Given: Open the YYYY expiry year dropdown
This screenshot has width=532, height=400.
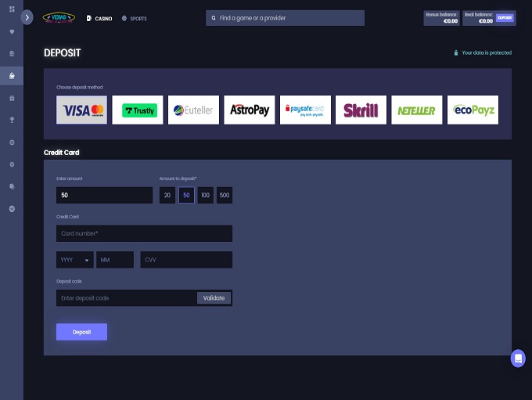Looking at the screenshot, I should [74, 260].
